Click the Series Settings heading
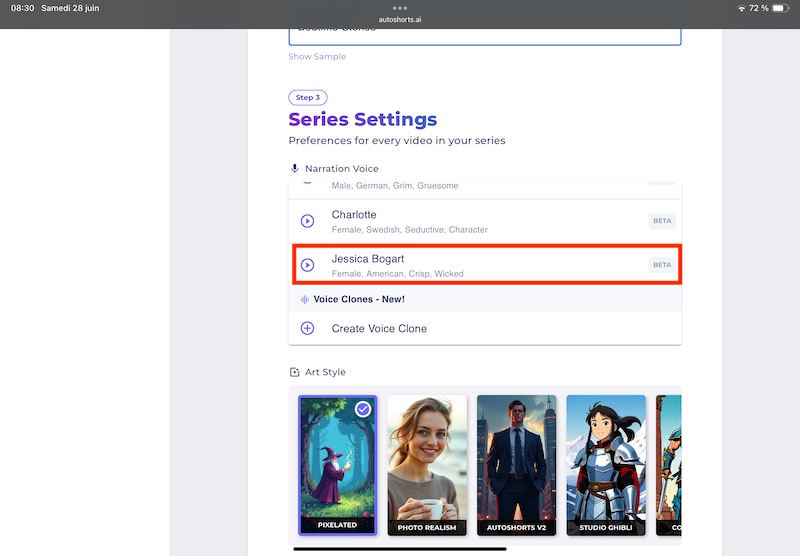This screenshot has width=800, height=556. pyautogui.click(x=363, y=119)
